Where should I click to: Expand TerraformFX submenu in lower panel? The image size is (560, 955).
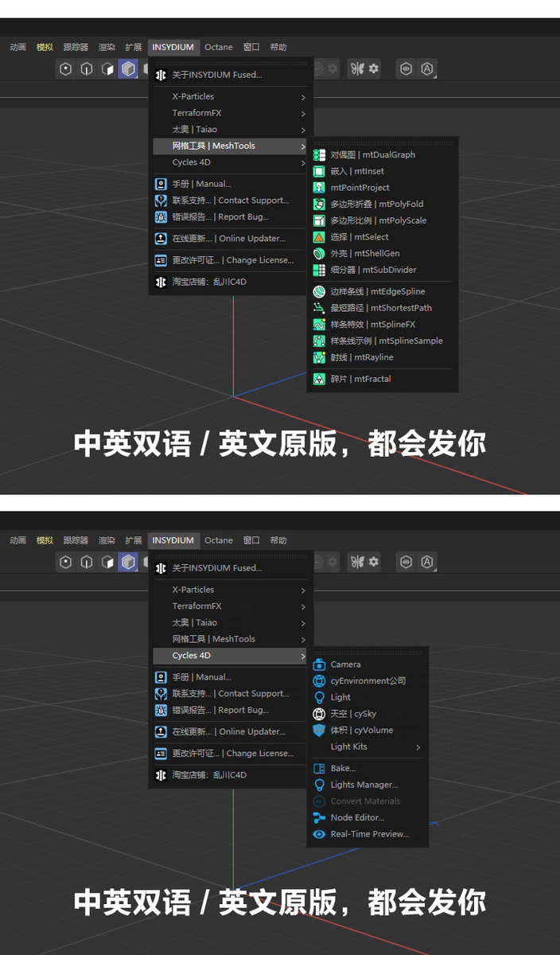231,606
